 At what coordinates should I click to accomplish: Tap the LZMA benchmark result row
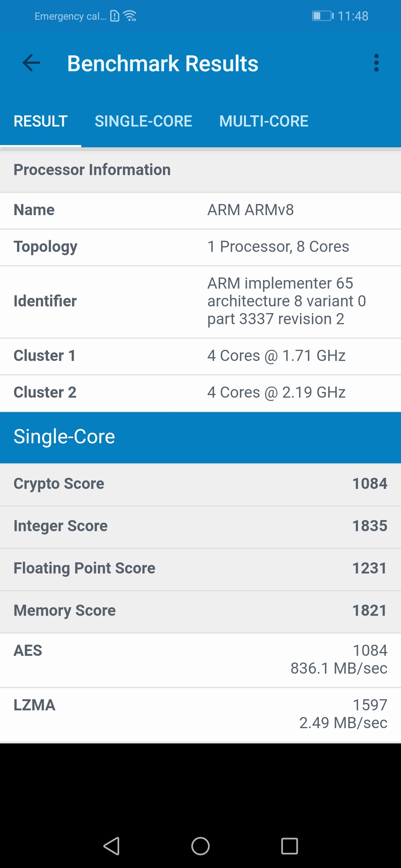200,714
